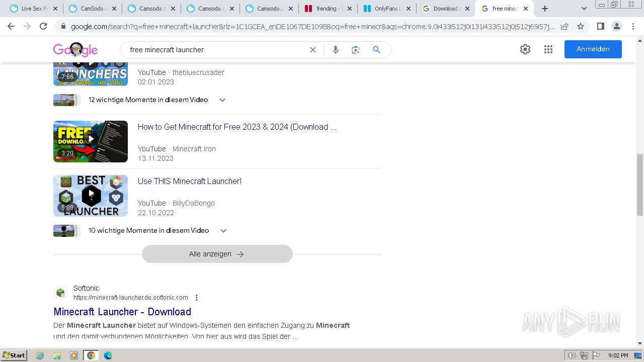
Task: Click thebluecrusader channel name
Action: pos(198,72)
